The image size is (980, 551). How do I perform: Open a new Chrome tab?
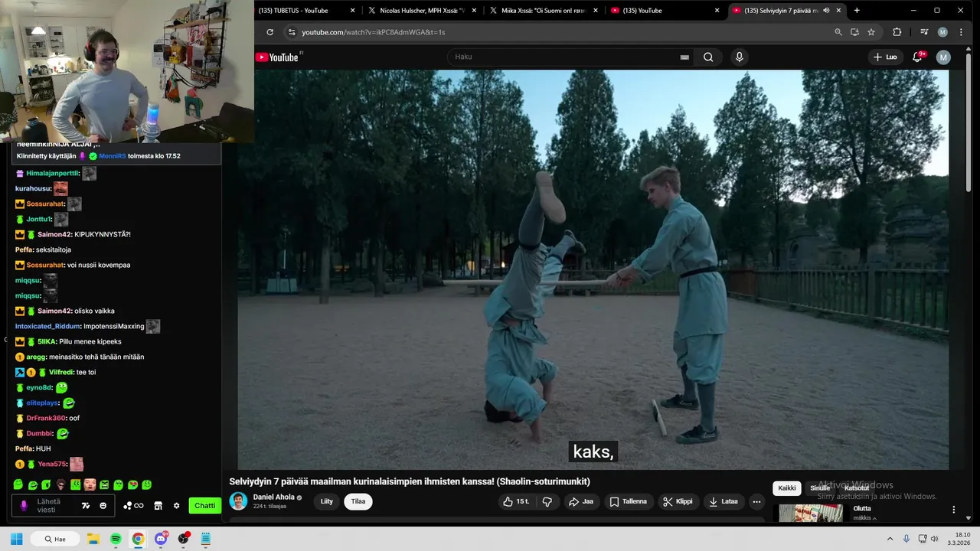click(857, 11)
